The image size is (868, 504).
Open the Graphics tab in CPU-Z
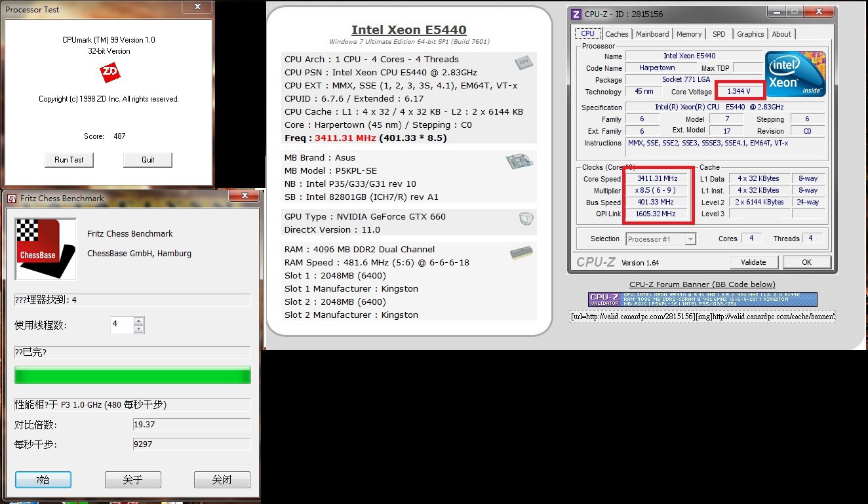(x=750, y=34)
